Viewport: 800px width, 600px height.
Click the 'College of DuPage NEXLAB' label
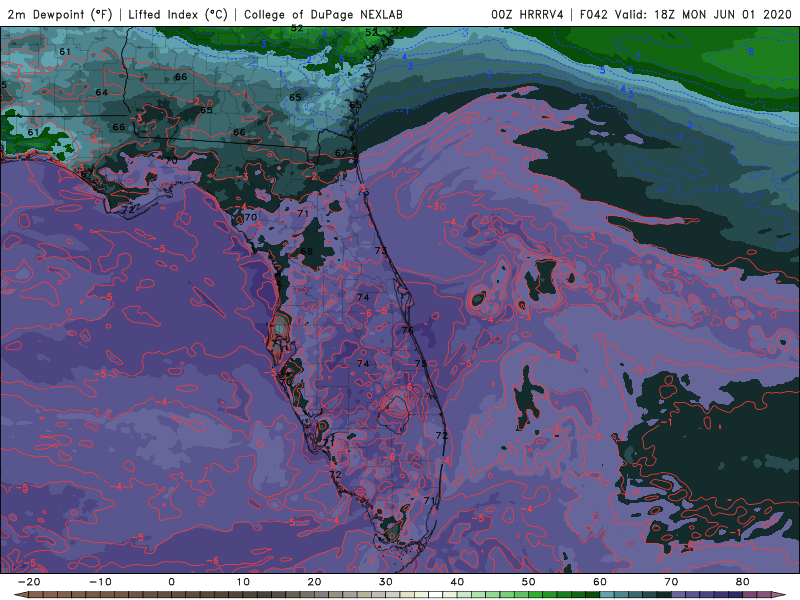[323, 15]
